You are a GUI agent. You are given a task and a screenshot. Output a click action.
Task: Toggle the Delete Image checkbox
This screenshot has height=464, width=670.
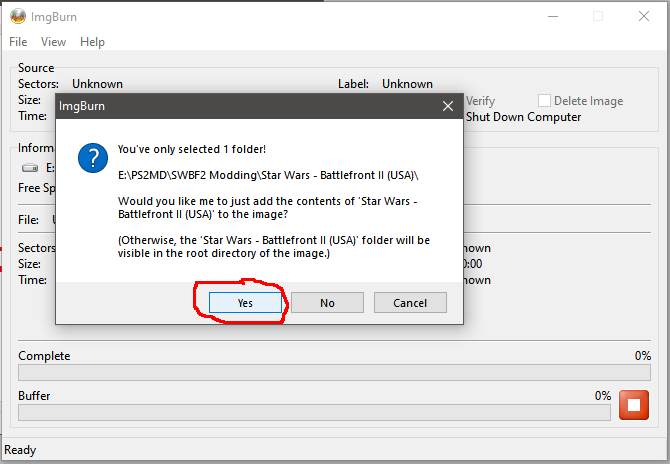coord(544,100)
